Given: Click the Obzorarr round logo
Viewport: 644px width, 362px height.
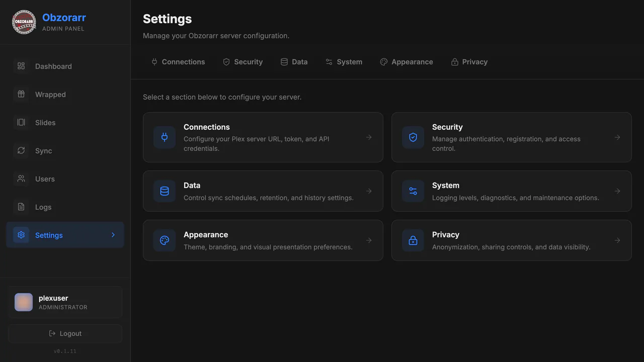Looking at the screenshot, I should click(x=24, y=22).
